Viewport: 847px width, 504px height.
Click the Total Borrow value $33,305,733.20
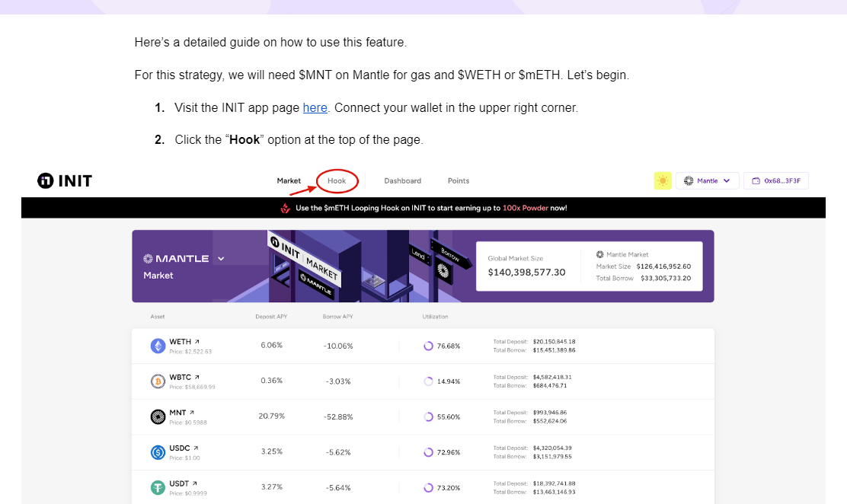coord(666,278)
